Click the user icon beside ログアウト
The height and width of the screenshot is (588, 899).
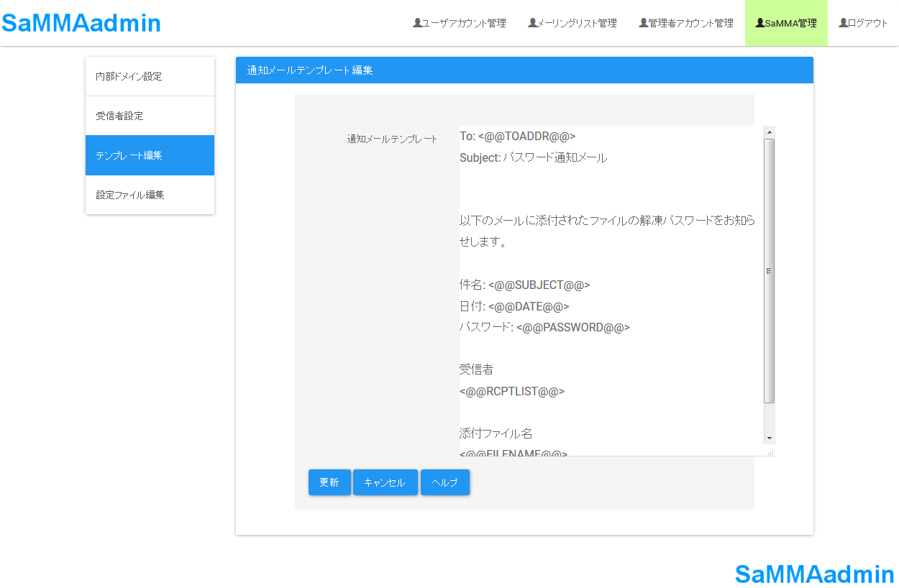(x=843, y=23)
